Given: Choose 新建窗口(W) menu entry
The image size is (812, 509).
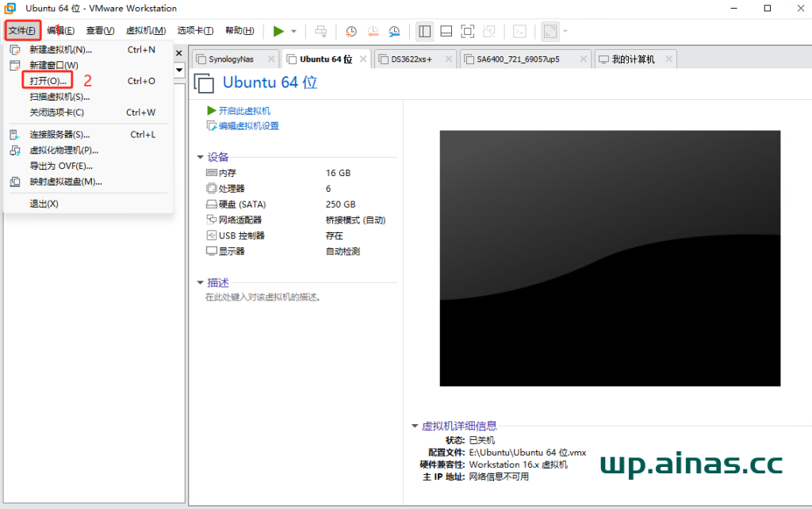Looking at the screenshot, I should pos(88,65).
